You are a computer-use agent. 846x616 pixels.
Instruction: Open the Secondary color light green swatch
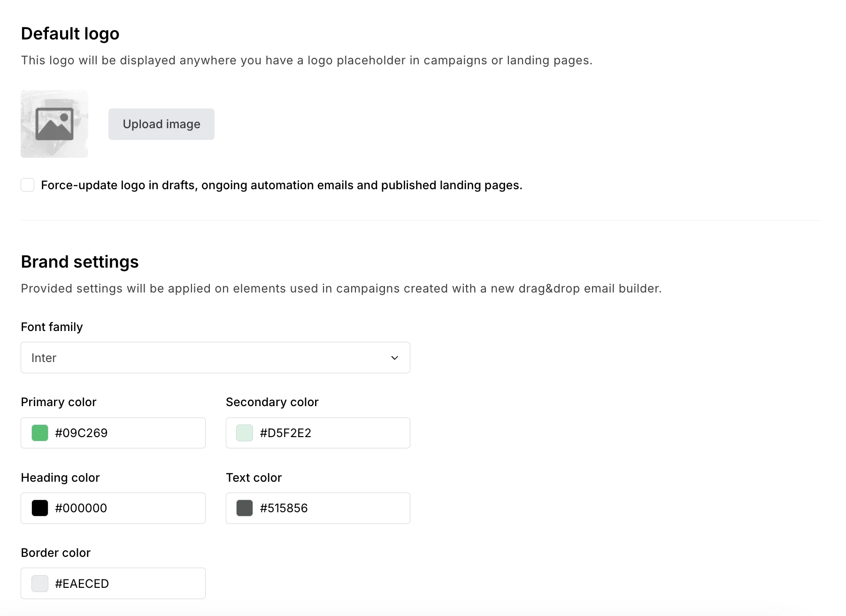click(245, 433)
